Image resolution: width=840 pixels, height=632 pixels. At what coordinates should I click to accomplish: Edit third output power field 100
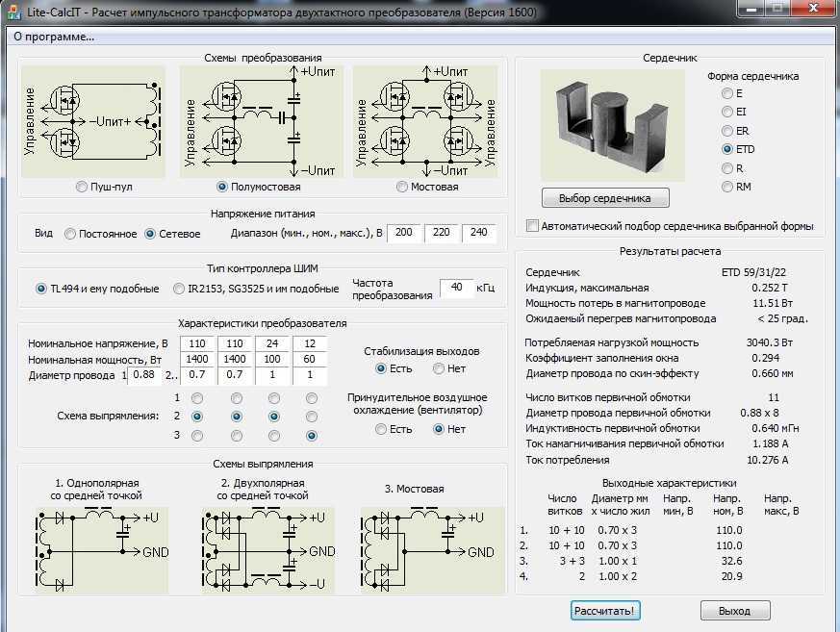point(272,359)
